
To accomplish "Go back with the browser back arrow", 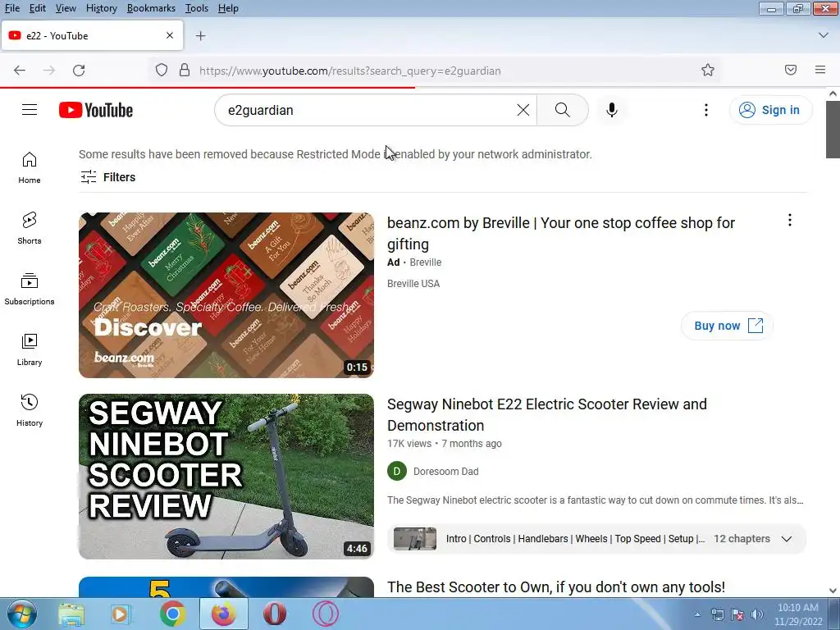I will [20, 71].
